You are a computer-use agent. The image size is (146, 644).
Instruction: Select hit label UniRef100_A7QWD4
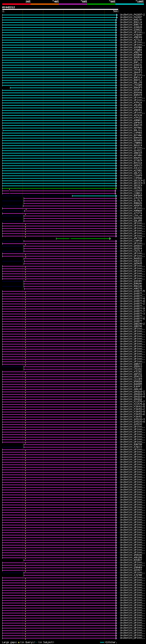pyautogui.click(x=131, y=50)
